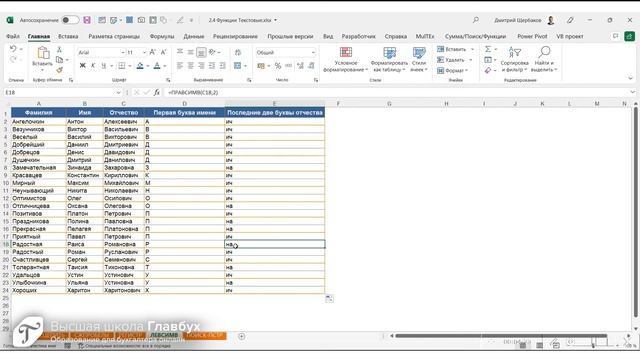
Task: Click the Удалить cells button
Action: pos(451,60)
